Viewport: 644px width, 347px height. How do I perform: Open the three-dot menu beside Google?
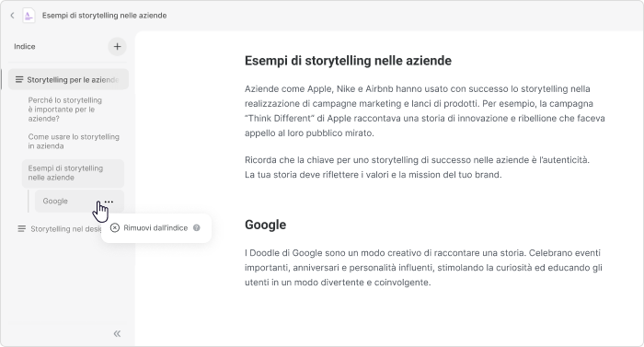coord(109,202)
